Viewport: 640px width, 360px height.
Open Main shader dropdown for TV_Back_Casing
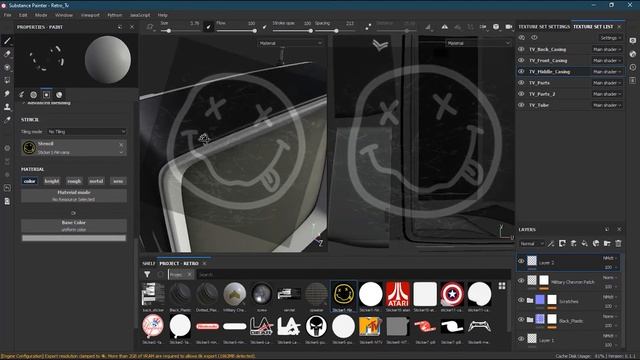[607, 49]
